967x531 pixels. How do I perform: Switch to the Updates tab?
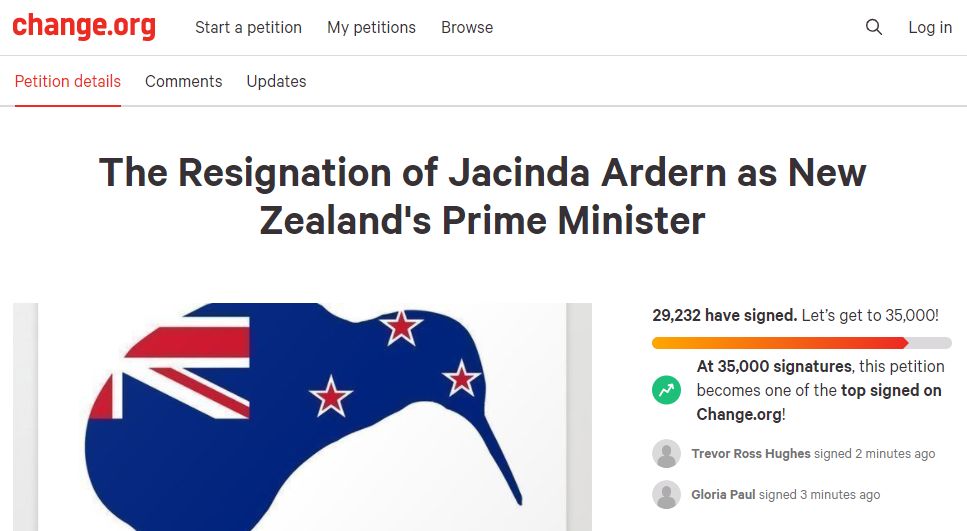[276, 81]
